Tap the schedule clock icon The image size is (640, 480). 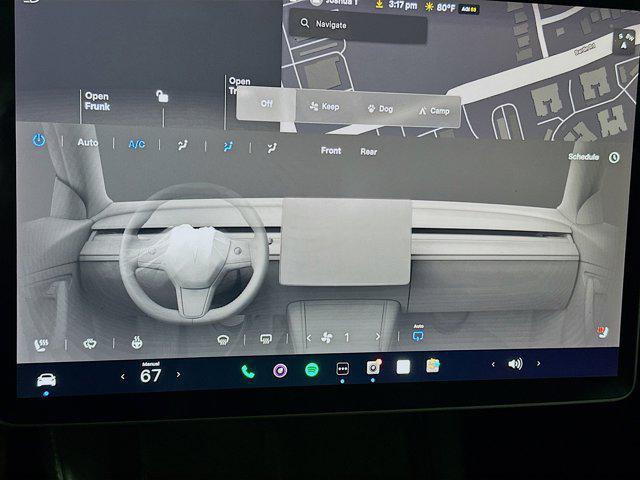(614, 158)
